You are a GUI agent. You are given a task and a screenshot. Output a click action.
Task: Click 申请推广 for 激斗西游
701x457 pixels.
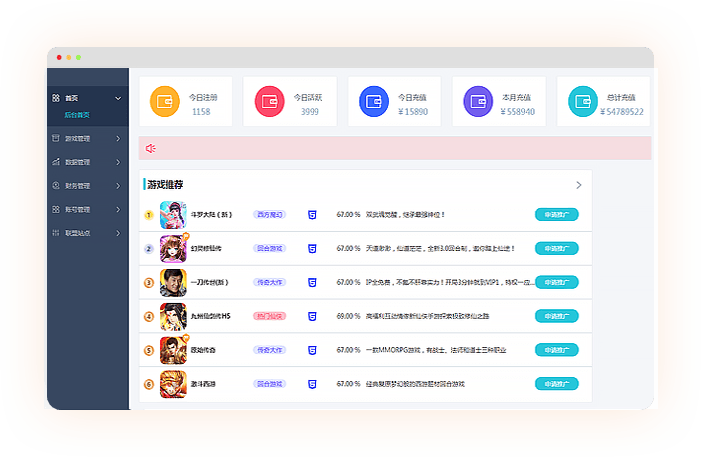click(557, 384)
